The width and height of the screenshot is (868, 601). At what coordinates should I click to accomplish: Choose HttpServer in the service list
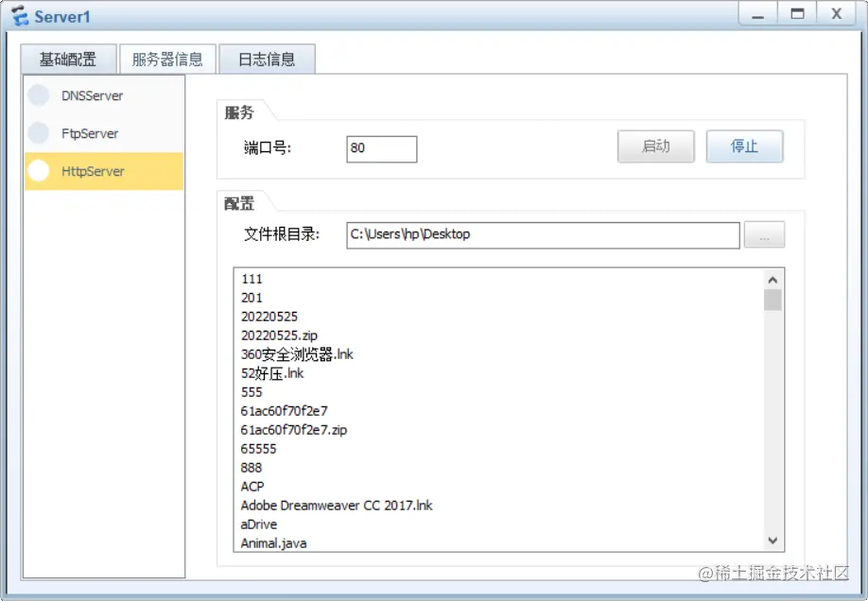[x=104, y=171]
